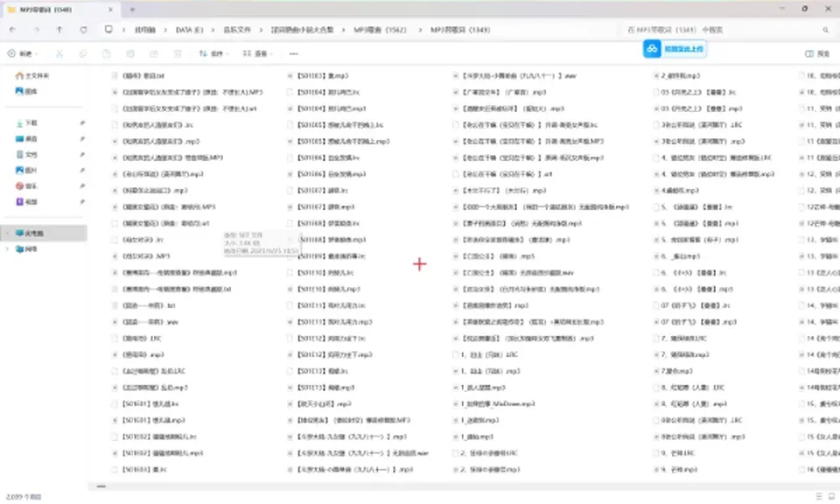Click the blue cloud upload button
Image resolution: width=840 pixels, height=504 pixels.
675,49
